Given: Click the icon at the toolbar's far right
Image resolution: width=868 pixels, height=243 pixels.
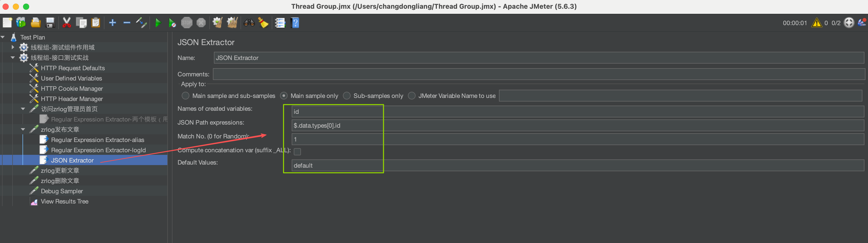Looking at the screenshot, I should tap(862, 23).
